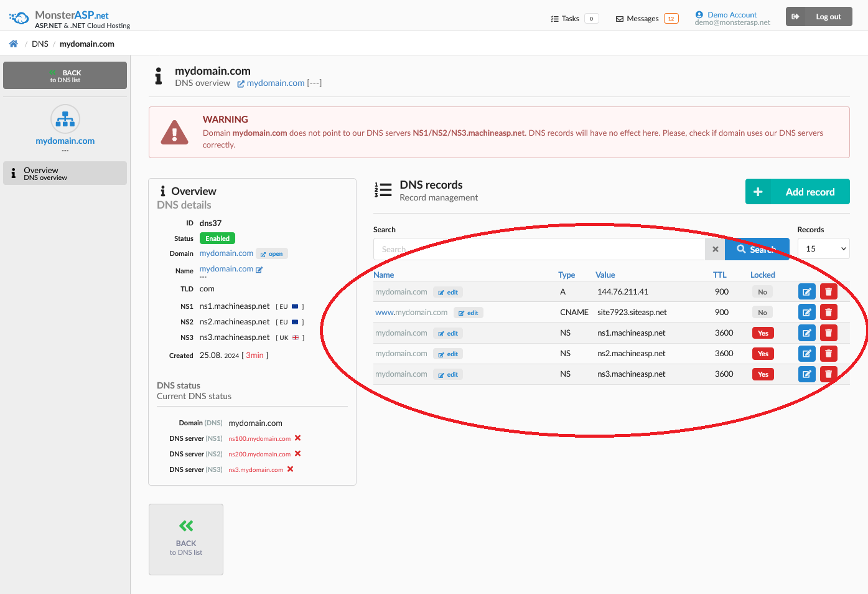Open the Demo Account profile link

coord(732,14)
